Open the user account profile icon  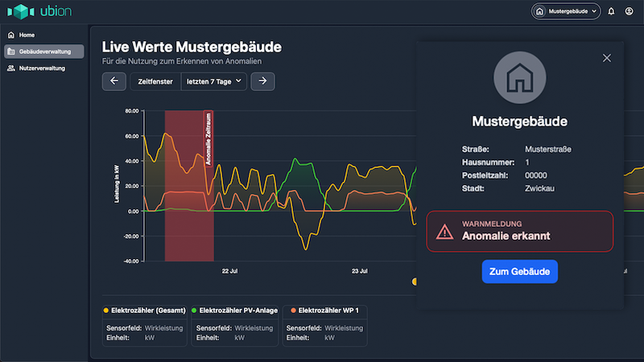629,11
